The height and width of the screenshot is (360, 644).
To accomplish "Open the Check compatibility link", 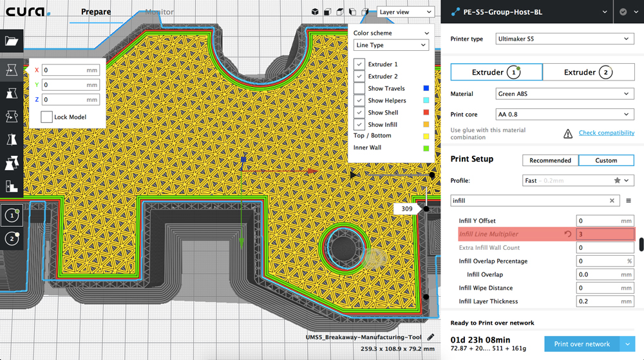I will tap(606, 133).
